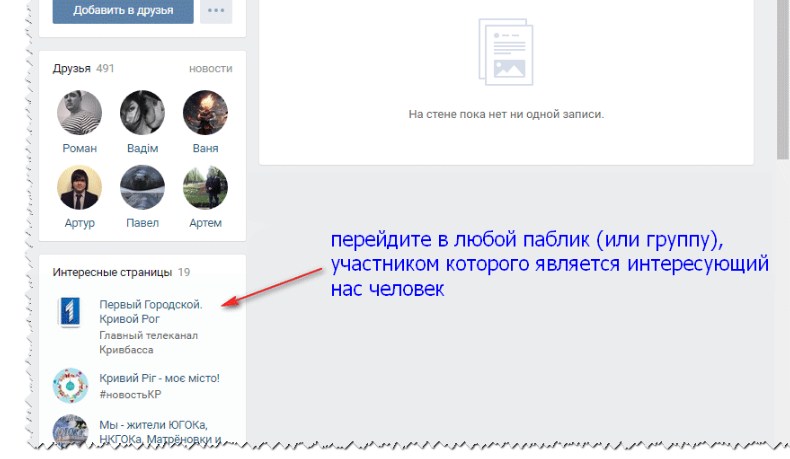790x459 pixels.
Task: Click the 'Добавить в друзья' button
Action: tap(123, 11)
